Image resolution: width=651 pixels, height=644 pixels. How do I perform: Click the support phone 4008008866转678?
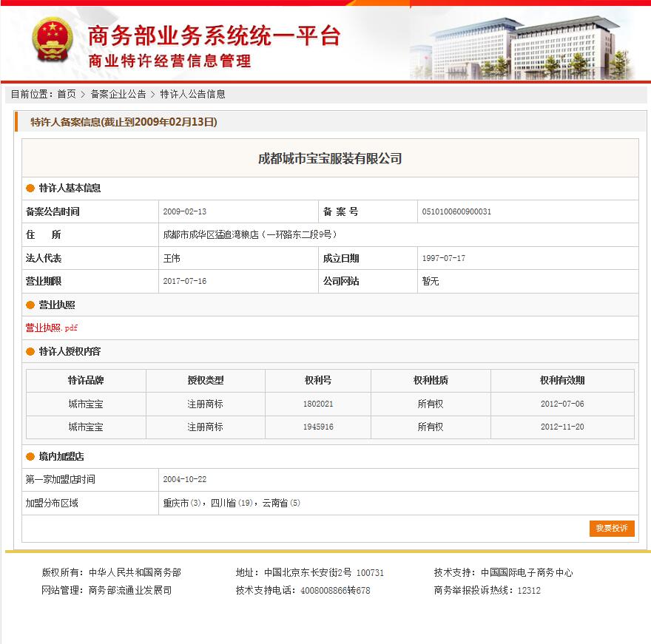[335, 591]
